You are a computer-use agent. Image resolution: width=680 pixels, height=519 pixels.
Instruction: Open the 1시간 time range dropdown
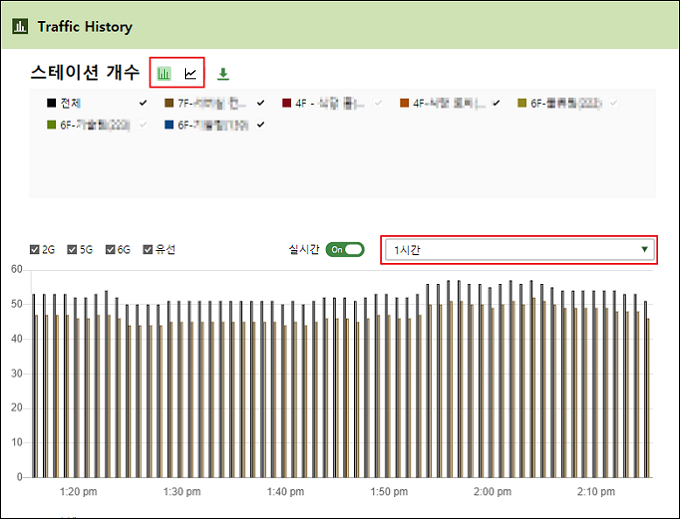pyautogui.click(x=519, y=250)
